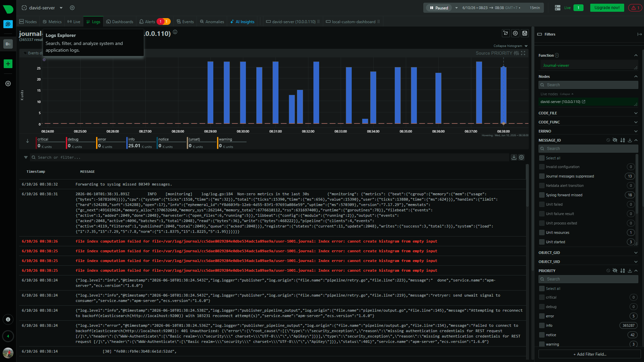
Task: Switch to the Dashboards tab
Action: click(x=120, y=22)
